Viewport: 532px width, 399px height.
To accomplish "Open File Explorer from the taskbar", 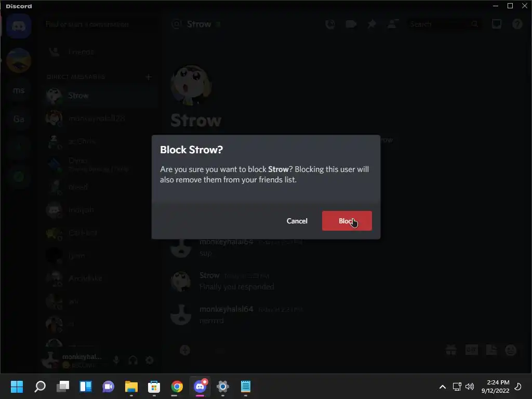I will click(x=131, y=387).
